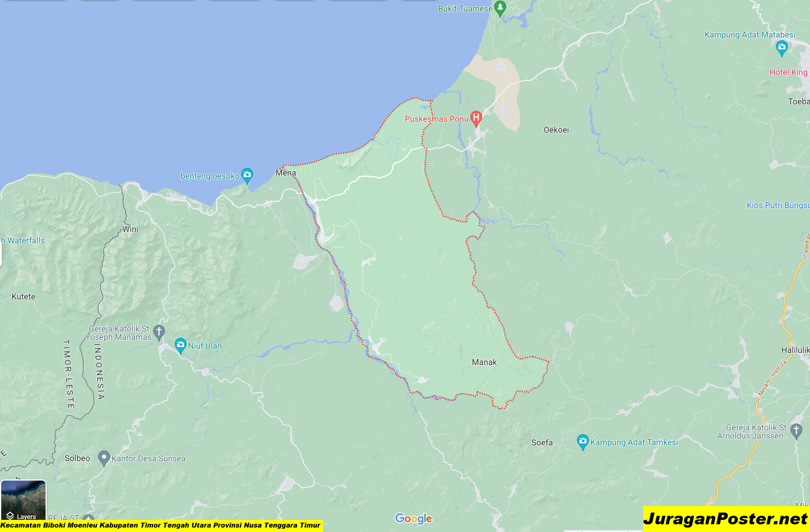Click the Hotel King label
The height and width of the screenshot is (532, 810).
[x=788, y=72]
